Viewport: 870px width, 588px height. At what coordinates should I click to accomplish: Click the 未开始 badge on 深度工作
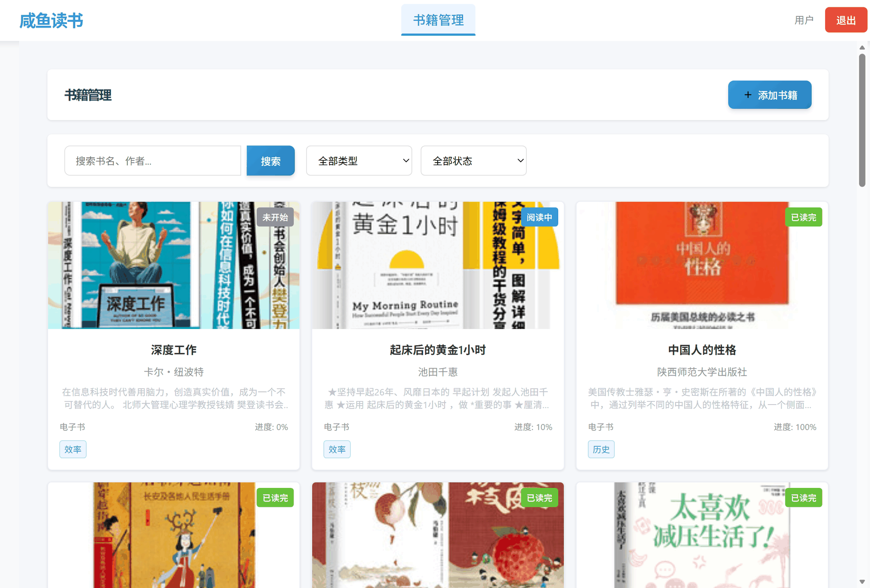coord(275,217)
